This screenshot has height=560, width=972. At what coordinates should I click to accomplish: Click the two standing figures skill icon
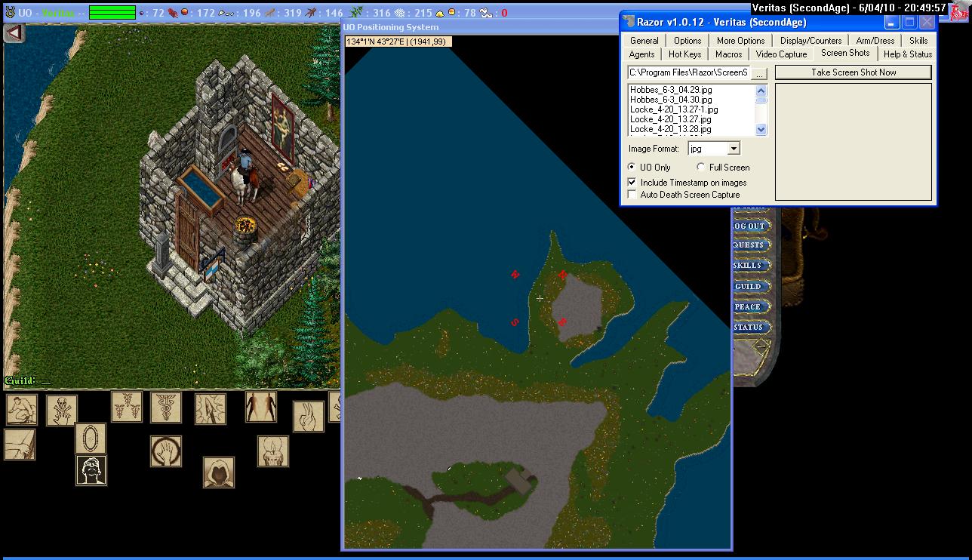260,407
